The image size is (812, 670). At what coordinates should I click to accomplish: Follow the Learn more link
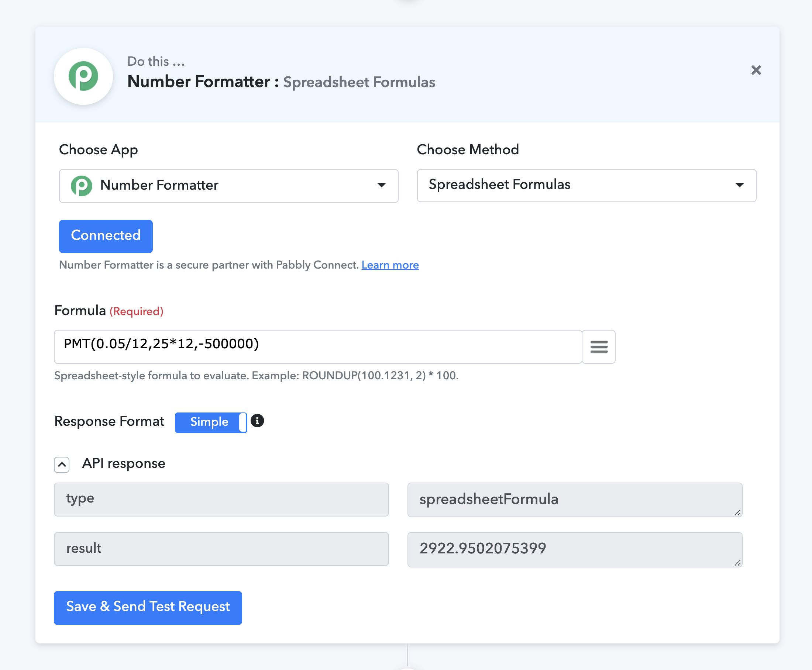pos(390,265)
